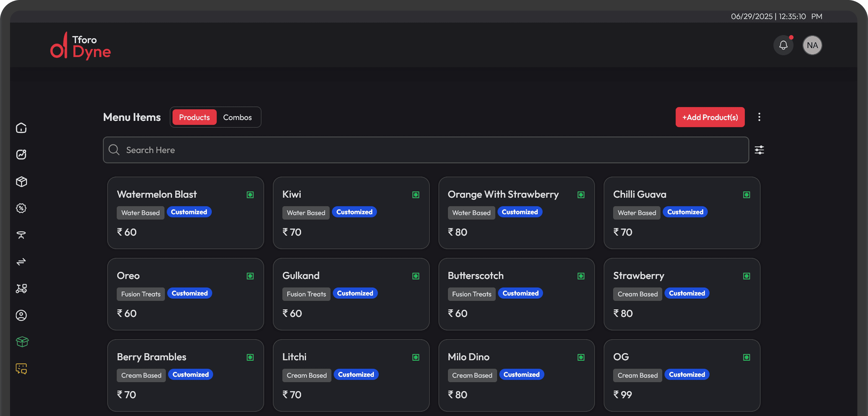Viewport: 868px width, 416px height.
Task: Open the filter sliders icon
Action: [x=759, y=150]
